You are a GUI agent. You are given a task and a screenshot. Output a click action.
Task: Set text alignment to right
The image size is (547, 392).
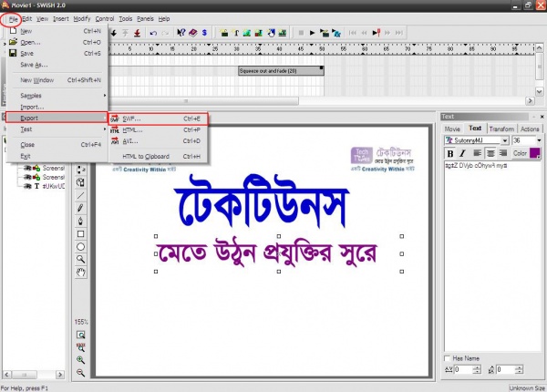coord(502,153)
